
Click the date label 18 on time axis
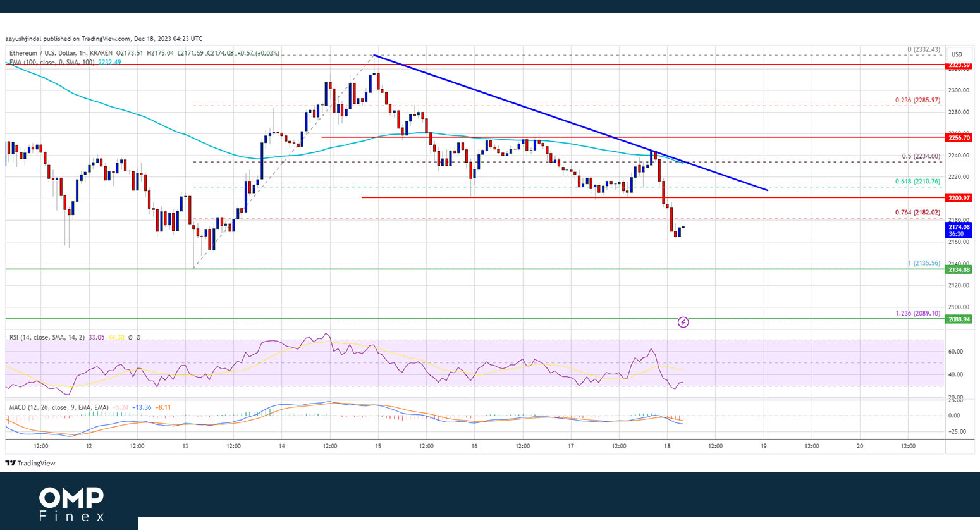[x=667, y=446]
